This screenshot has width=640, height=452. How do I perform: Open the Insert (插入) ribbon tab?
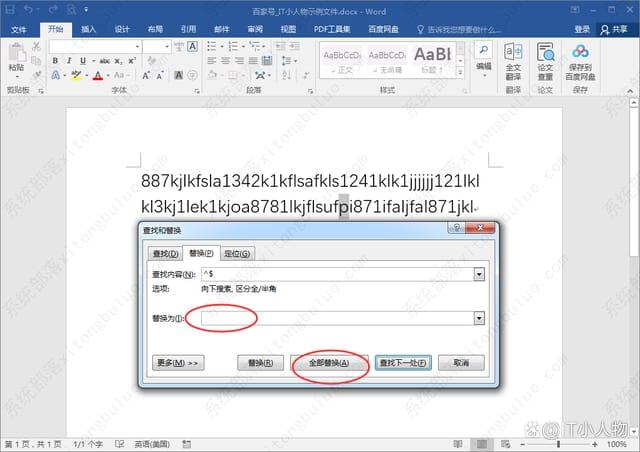(x=89, y=29)
